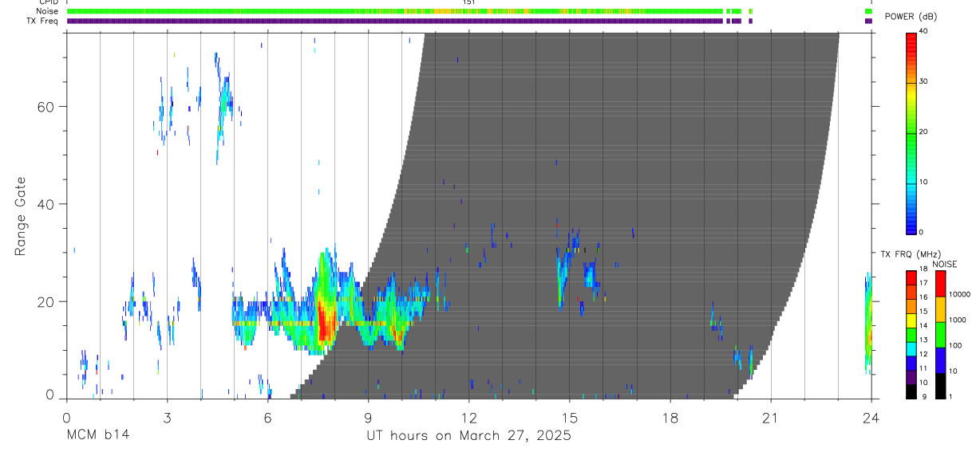Click the 'MCM b14' radar beam label
The height and width of the screenshot is (452, 980).
point(97,436)
